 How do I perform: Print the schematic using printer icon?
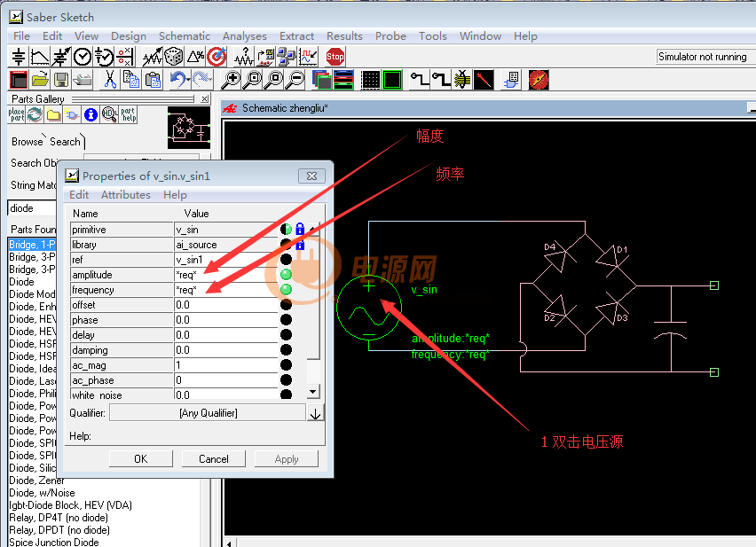click(83, 80)
